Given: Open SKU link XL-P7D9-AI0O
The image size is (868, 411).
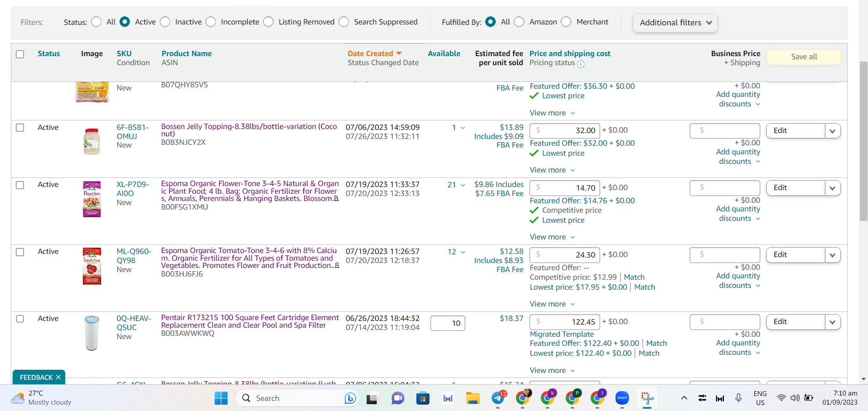Looking at the screenshot, I should (133, 189).
